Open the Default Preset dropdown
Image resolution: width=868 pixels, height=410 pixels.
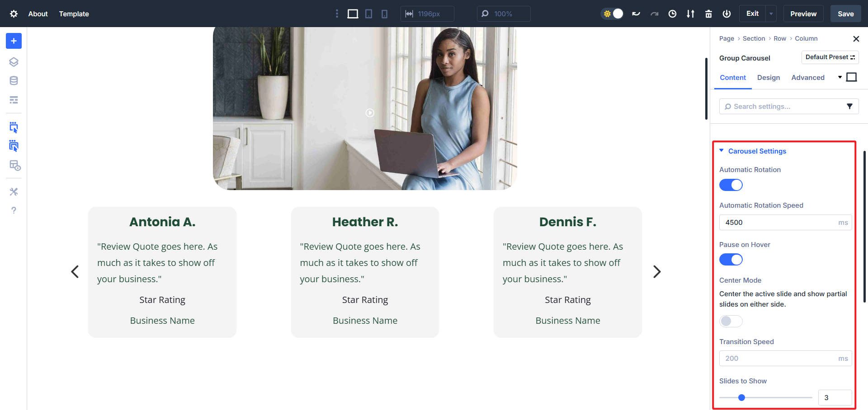[x=830, y=57]
